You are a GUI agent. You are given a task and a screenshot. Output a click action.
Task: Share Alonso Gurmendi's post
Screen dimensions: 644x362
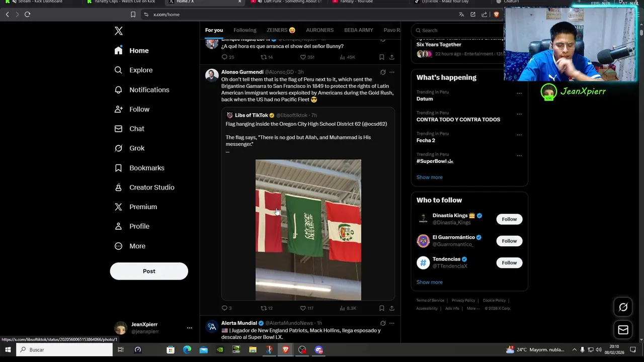(392, 308)
